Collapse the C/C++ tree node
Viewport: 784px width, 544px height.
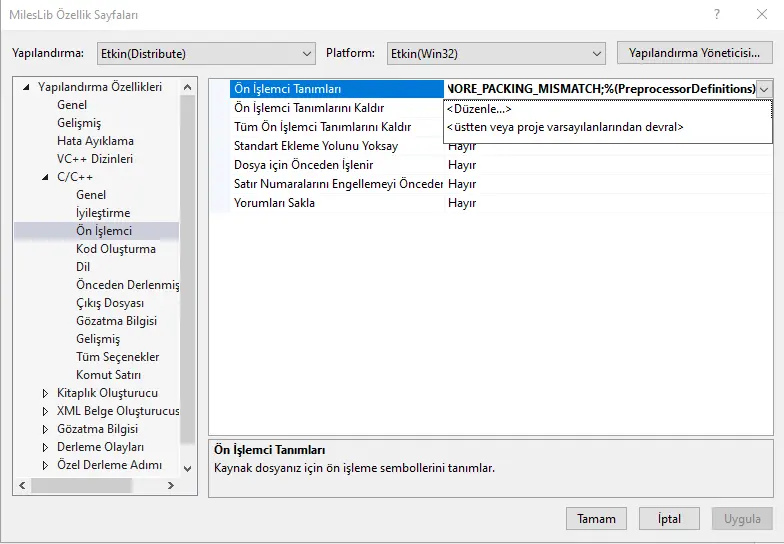(45, 177)
